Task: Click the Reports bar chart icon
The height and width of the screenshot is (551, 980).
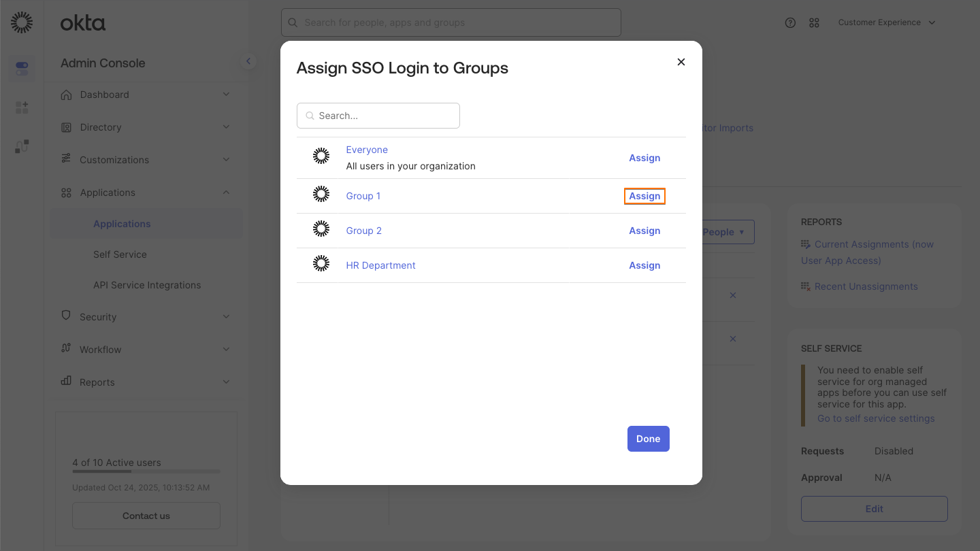Action: tap(66, 382)
